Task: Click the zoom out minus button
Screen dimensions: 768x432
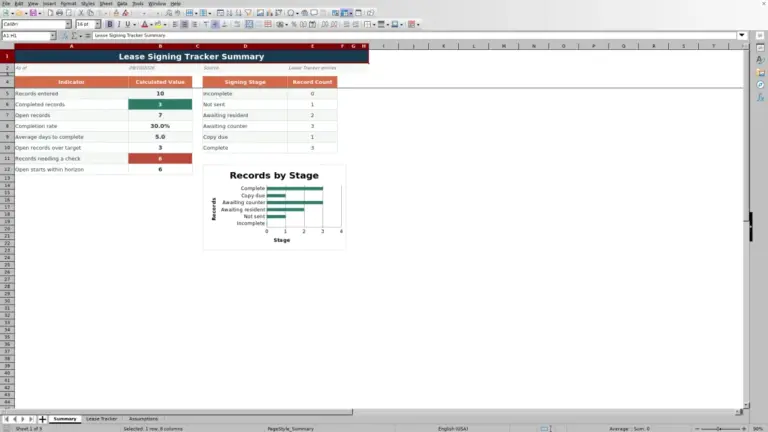Action: click(697, 429)
